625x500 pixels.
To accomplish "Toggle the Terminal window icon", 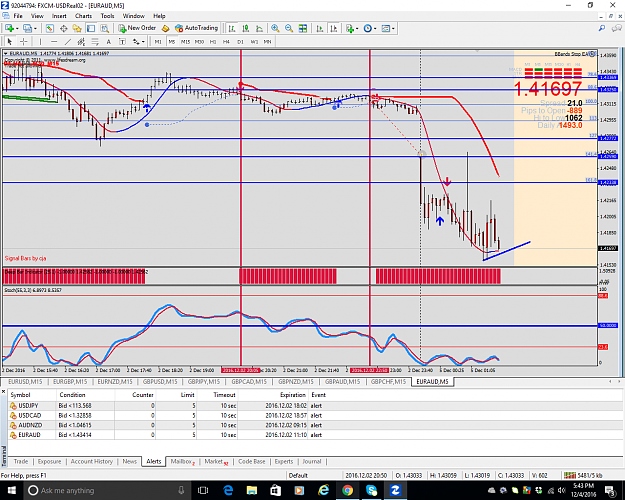I will 91,28.
